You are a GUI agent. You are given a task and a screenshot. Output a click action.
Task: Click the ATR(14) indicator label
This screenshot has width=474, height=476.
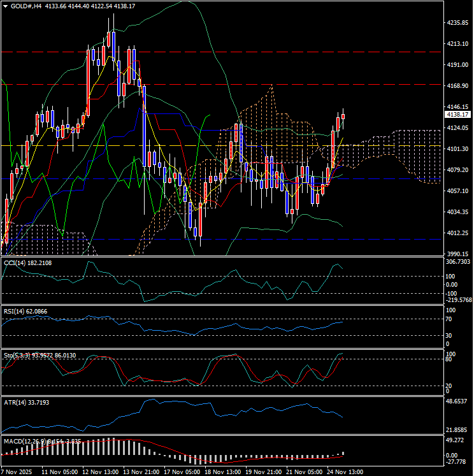(x=15, y=403)
